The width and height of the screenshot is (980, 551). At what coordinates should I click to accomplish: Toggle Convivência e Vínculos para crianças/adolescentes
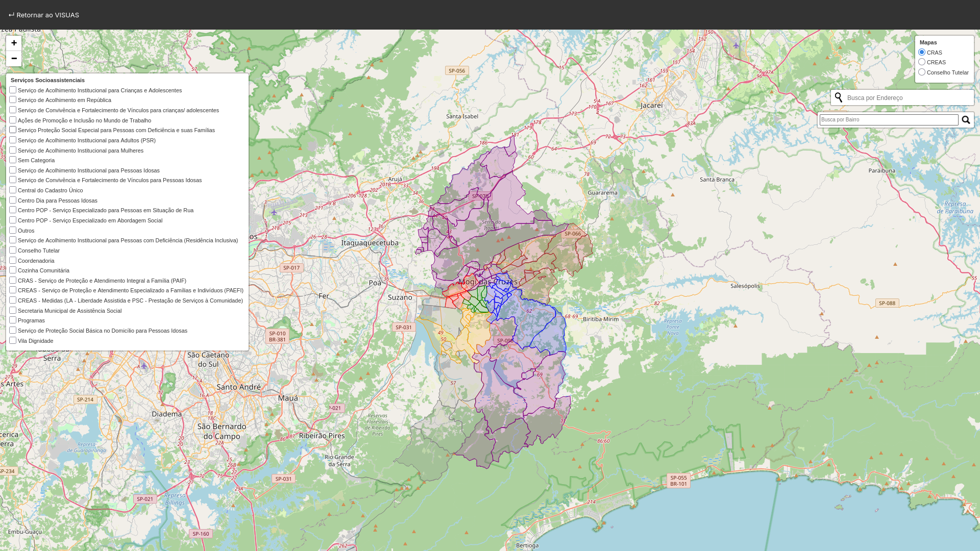click(13, 110)
